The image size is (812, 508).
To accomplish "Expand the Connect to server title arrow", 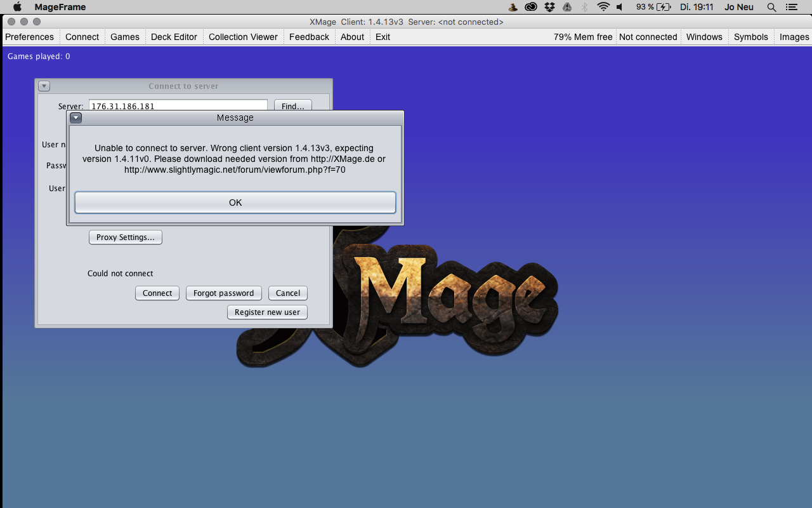I will 44,86.
